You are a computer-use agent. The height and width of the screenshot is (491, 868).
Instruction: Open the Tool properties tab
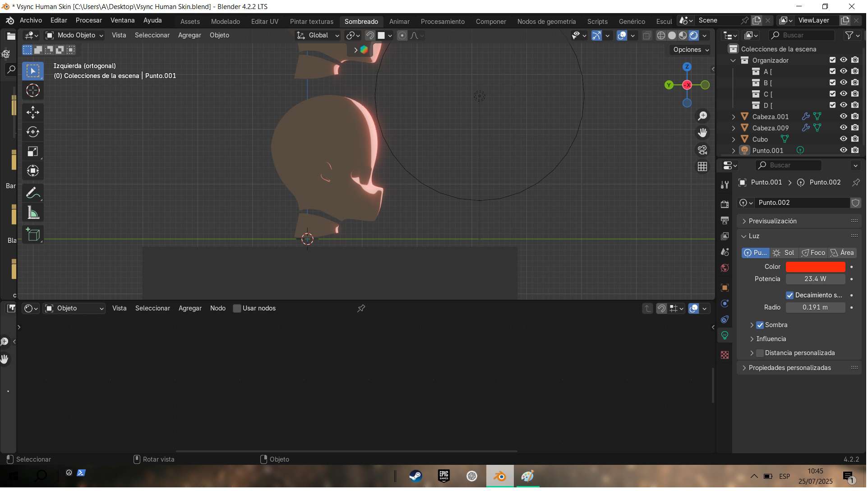[x=726, y=185]
